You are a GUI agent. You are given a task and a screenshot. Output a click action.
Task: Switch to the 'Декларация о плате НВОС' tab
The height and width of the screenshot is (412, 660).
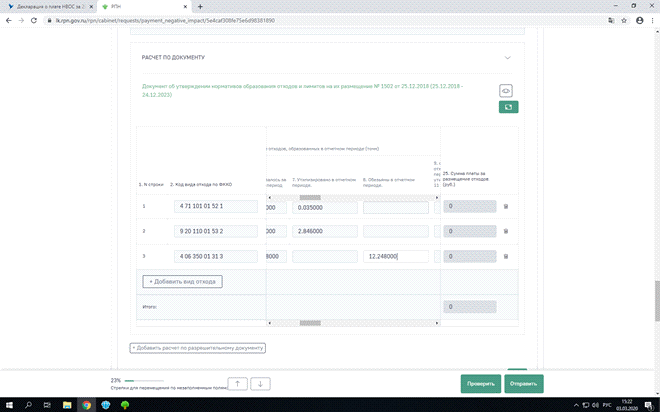click(45, 6)
